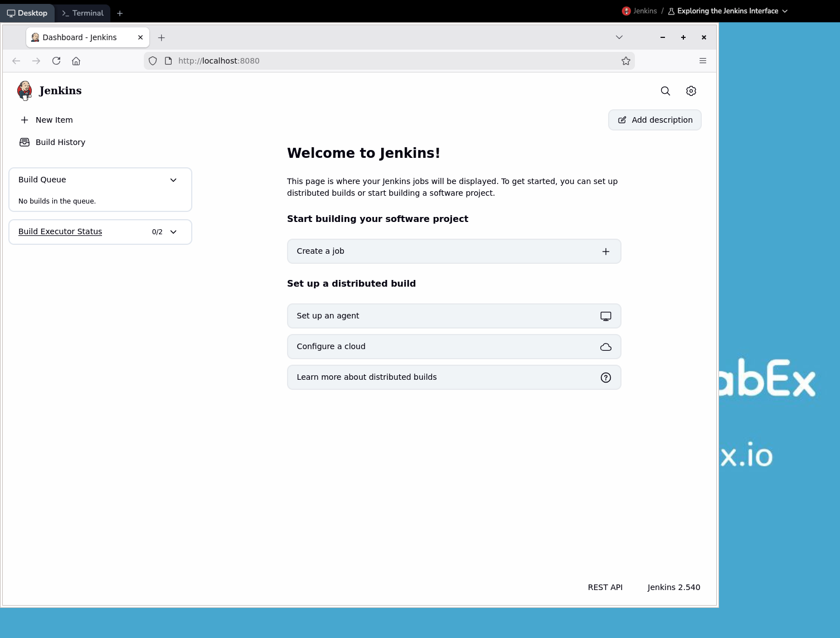This screenshot has width=840, height=638.
Task: Open Jenkins search with the magnifier icon
Action: point(665,90)
